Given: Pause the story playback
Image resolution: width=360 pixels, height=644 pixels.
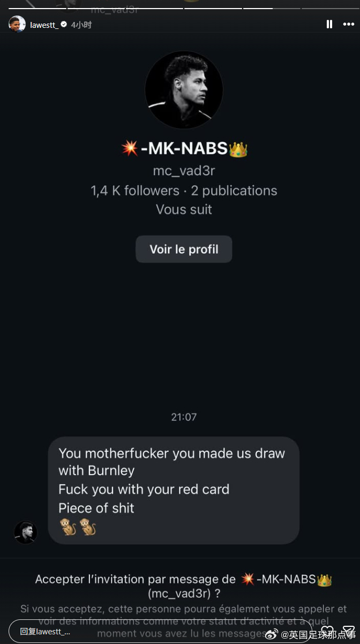Looking at the screenshot, I should point(329,24).
